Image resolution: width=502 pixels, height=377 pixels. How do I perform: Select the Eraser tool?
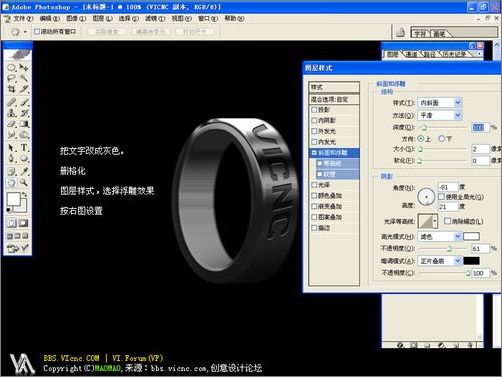12,125
